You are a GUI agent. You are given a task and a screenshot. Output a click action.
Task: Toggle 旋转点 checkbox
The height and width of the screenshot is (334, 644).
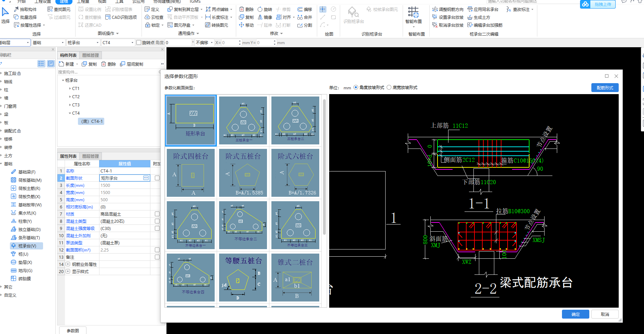[x=139, y=42]
